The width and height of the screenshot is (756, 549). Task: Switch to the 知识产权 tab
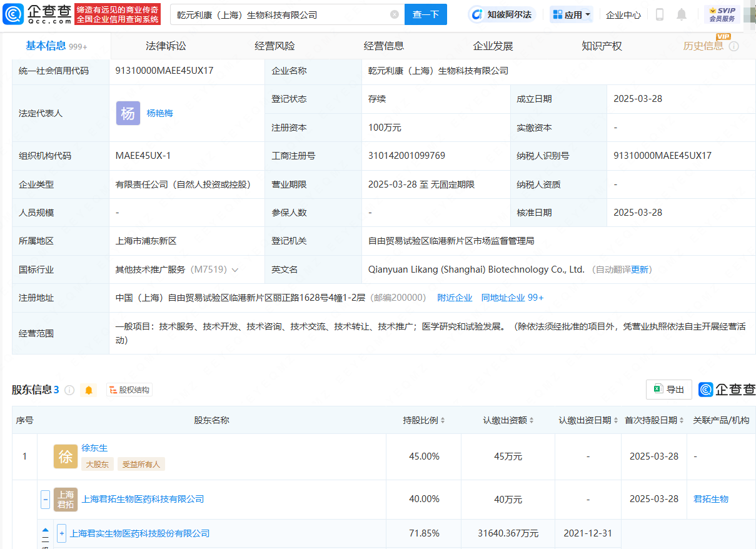tap(602, 46)
